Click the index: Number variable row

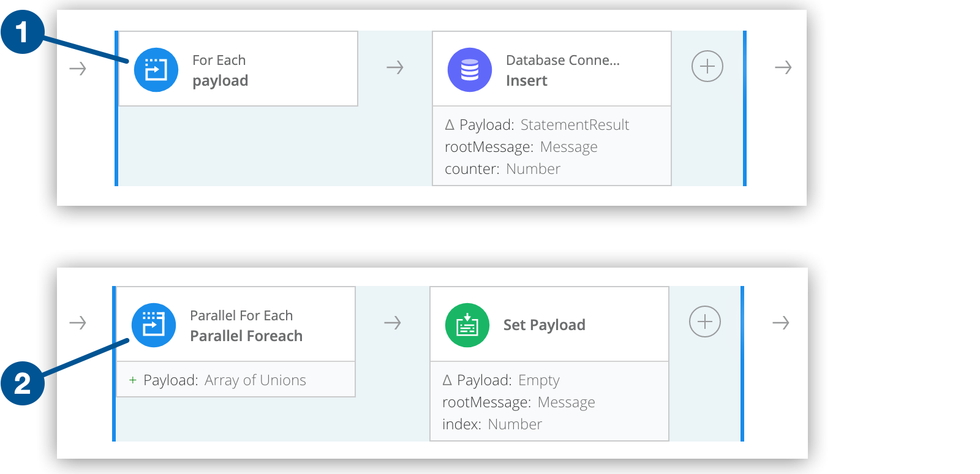[x=492, y=424]
